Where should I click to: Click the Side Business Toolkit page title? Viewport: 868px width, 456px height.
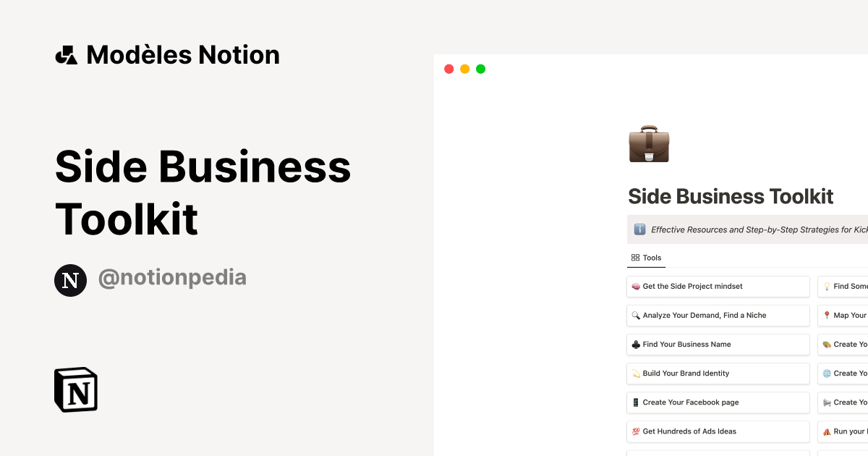click(730, 195)
